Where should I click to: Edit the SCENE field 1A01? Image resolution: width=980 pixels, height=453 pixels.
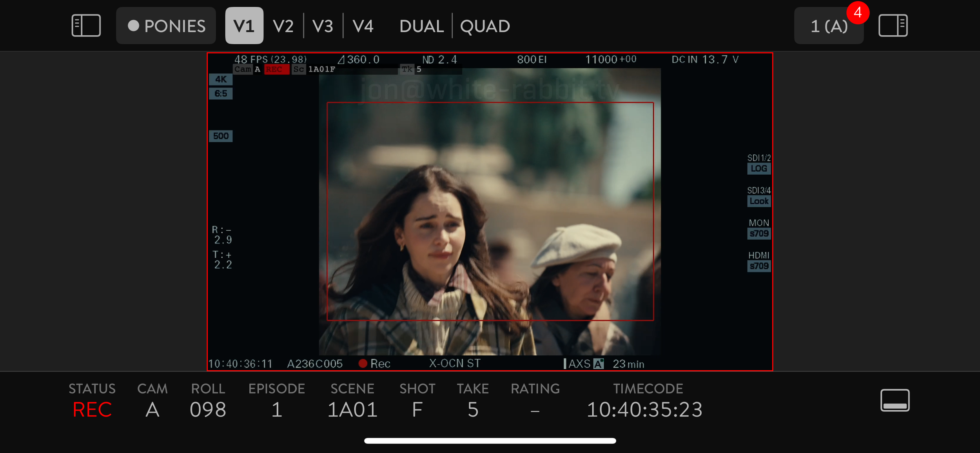coord(352,409)
